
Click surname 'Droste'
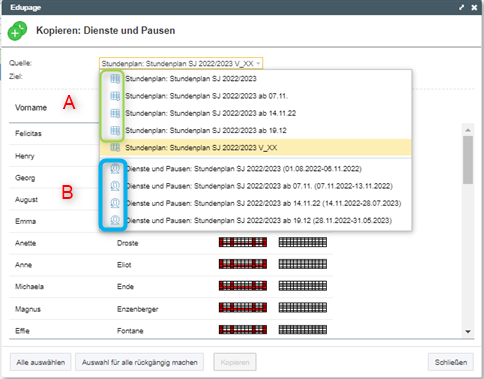click(x=127, y=243)
